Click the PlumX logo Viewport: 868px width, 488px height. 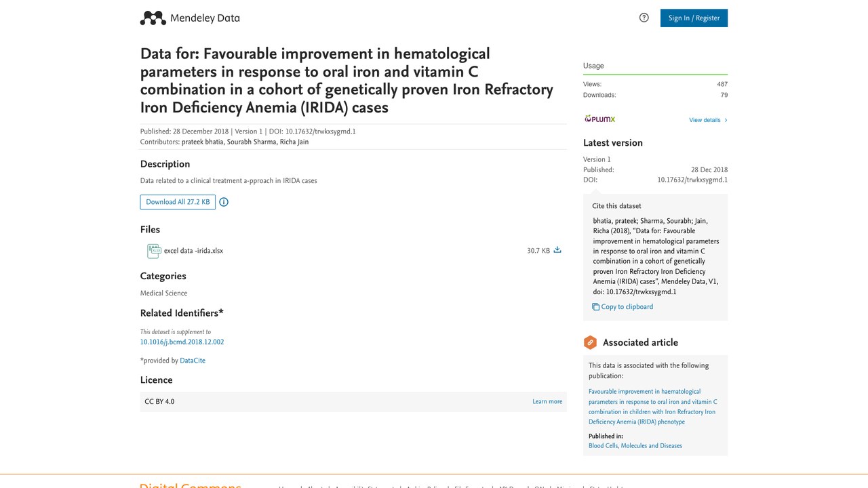pos(600,119)
